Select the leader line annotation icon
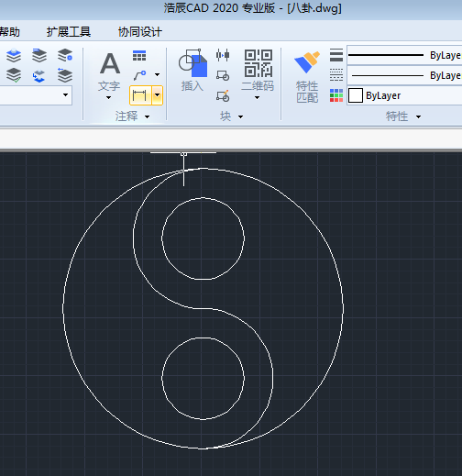 pyautogui.click(x=140, y=75)
